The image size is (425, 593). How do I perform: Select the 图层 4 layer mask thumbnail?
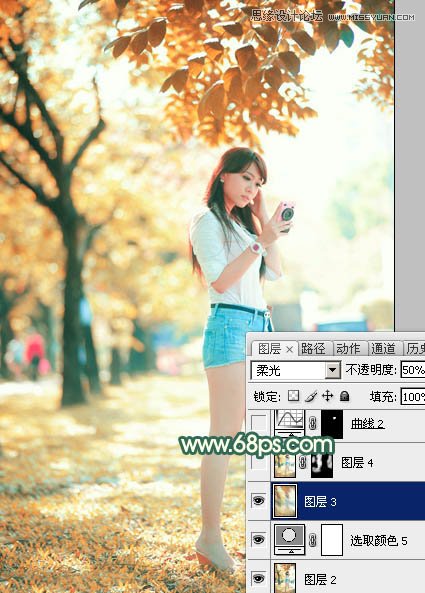coord(322,464)
